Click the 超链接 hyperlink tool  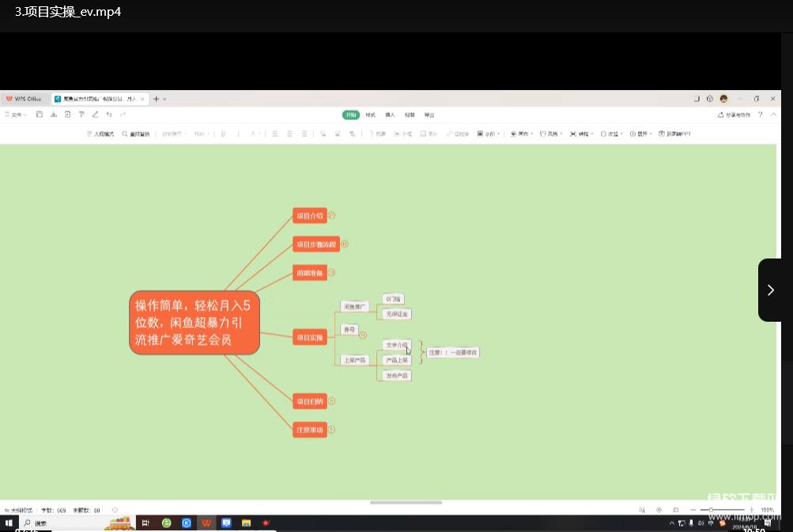pyautogui.click(x=458, y=134)
